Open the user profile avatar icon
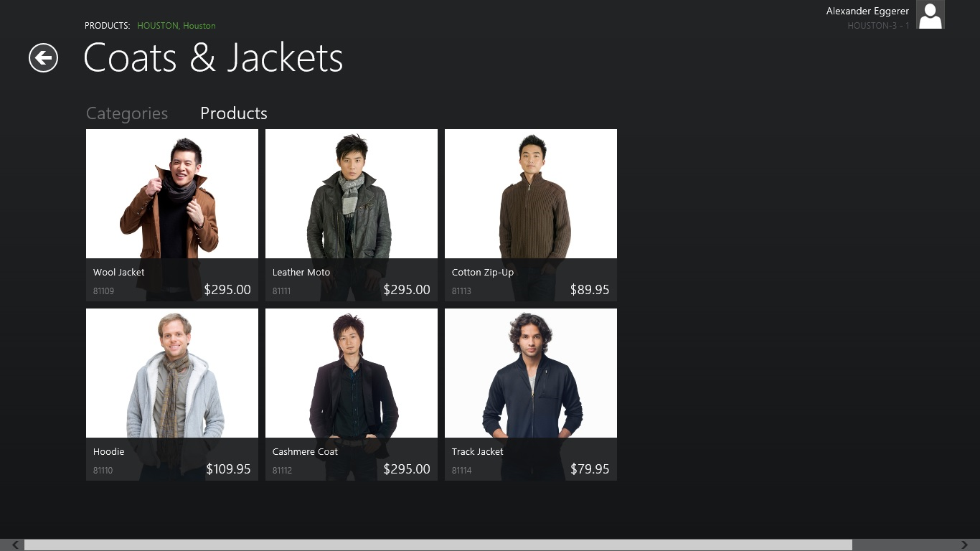 tap(930, 14)
